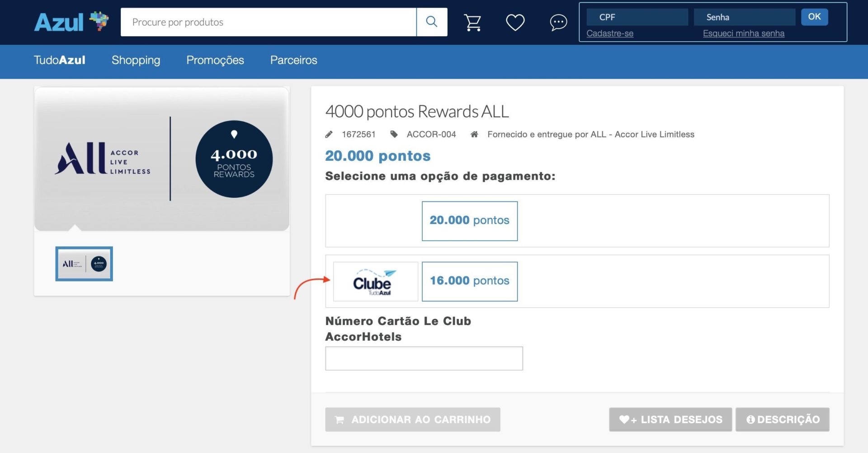Open the shopping cart icon
This screenshot has width=868, height=453.
pyautogui.click(x=472, y=22)
